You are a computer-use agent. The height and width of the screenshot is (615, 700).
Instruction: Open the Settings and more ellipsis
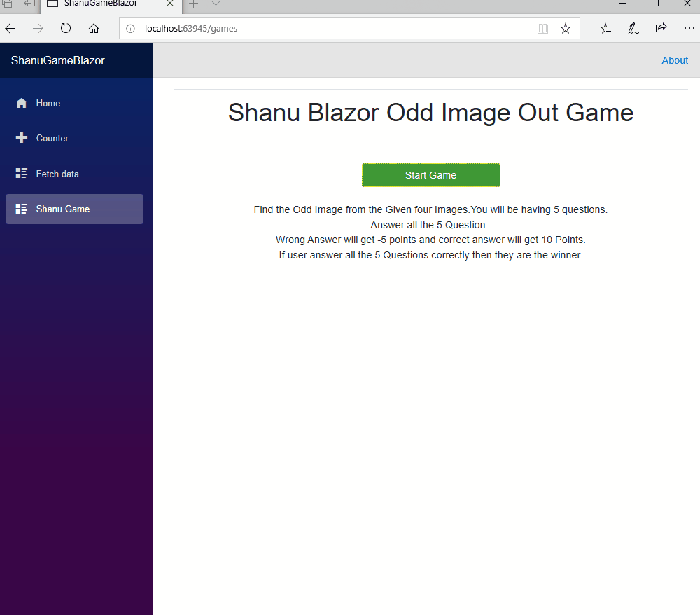pos(689,29)
